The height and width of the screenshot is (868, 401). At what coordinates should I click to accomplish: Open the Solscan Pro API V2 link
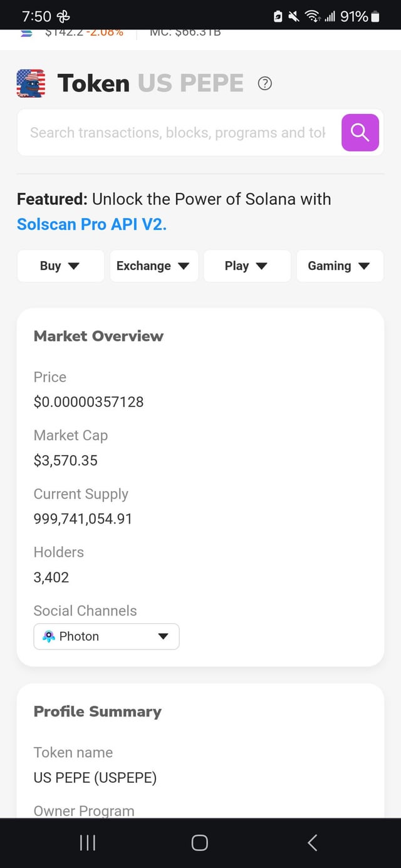[92, 224]
